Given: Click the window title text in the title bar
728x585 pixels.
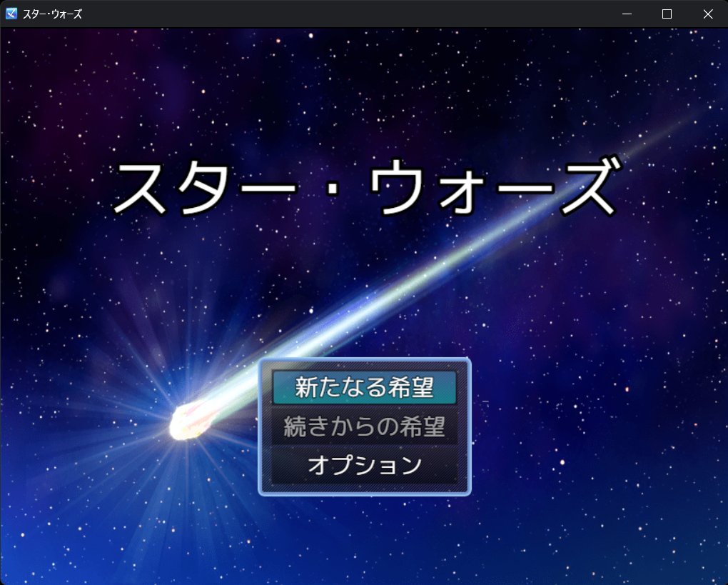Looking at the screenshot, I should click(x=52, y=14).
